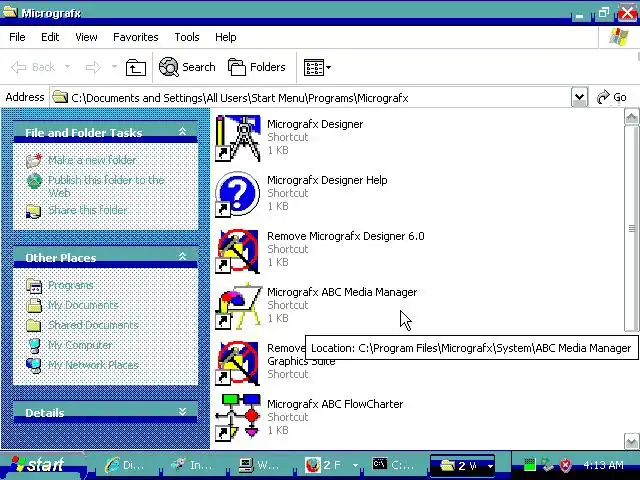The height and width of the screenshot is (480, 640).
Task: Click the My Documents folder icon
Action: pyautogui.click(x=34, y=305)
